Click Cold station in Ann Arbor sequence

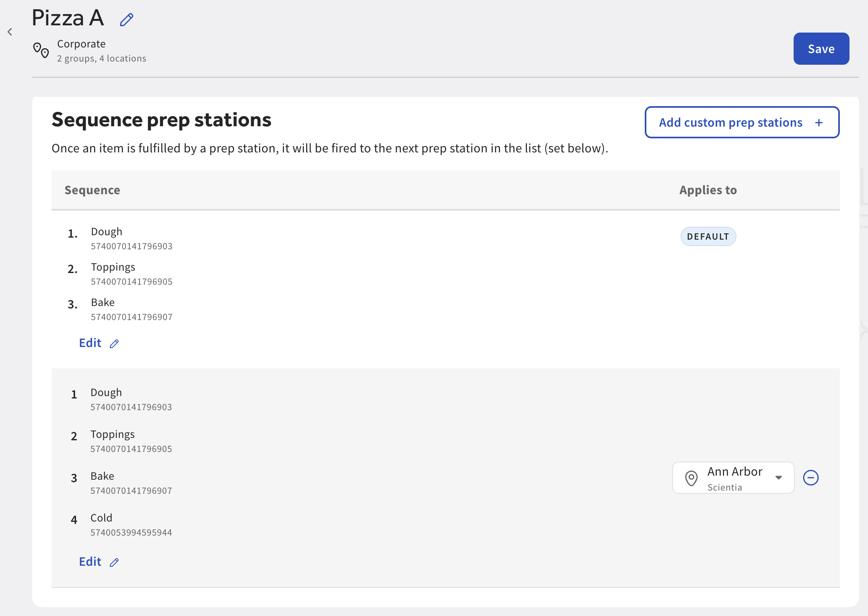click(x=101, y=518)
